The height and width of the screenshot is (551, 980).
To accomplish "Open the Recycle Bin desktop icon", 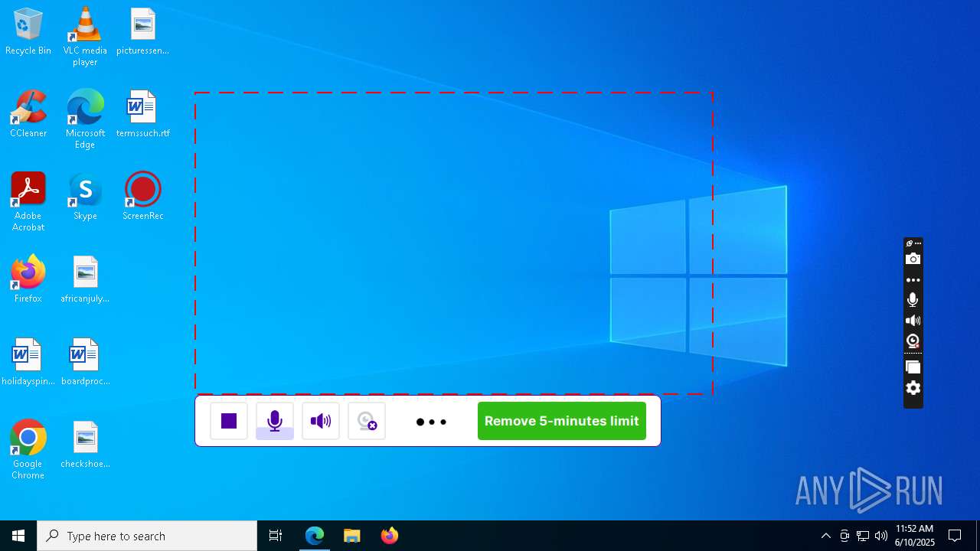I will click(28, 33).
